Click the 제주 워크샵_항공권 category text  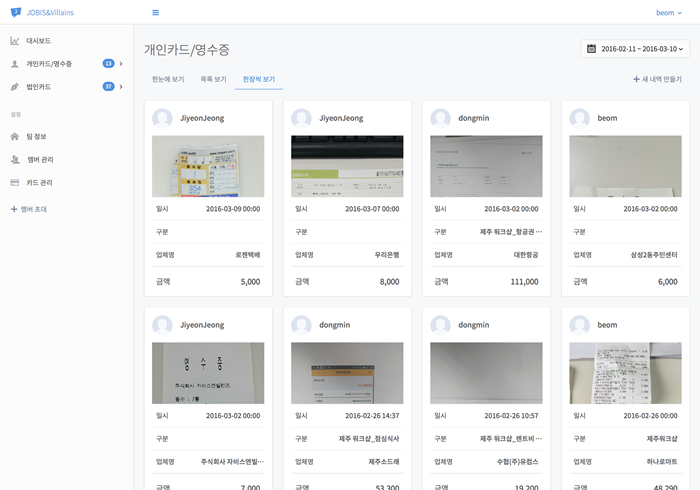(511, 232)
